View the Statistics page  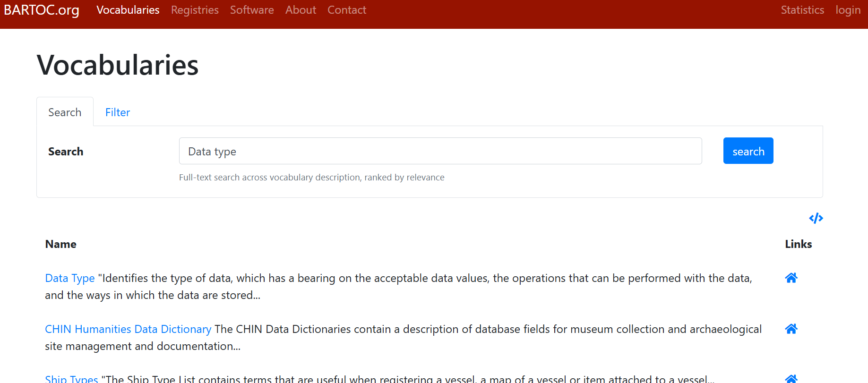click(x=802, y=10)
